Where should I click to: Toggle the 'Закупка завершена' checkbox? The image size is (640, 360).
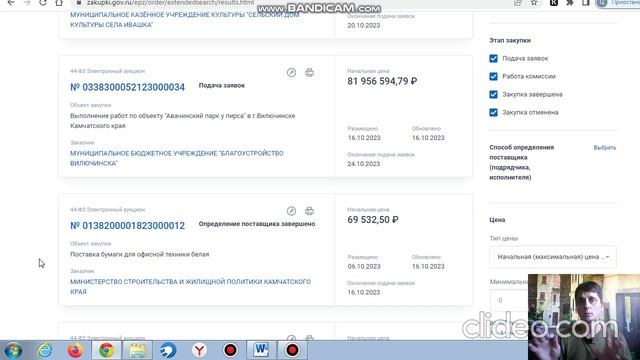click(x=493, y=94)
